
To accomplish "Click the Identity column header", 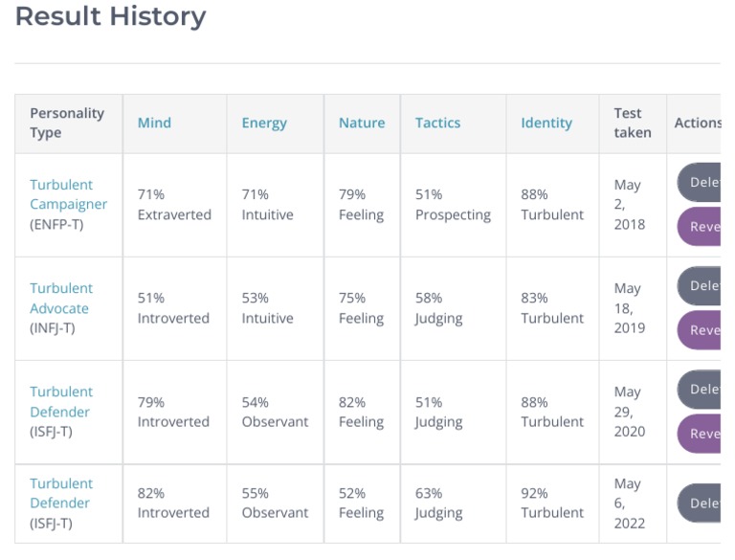I will click(546, 123).
